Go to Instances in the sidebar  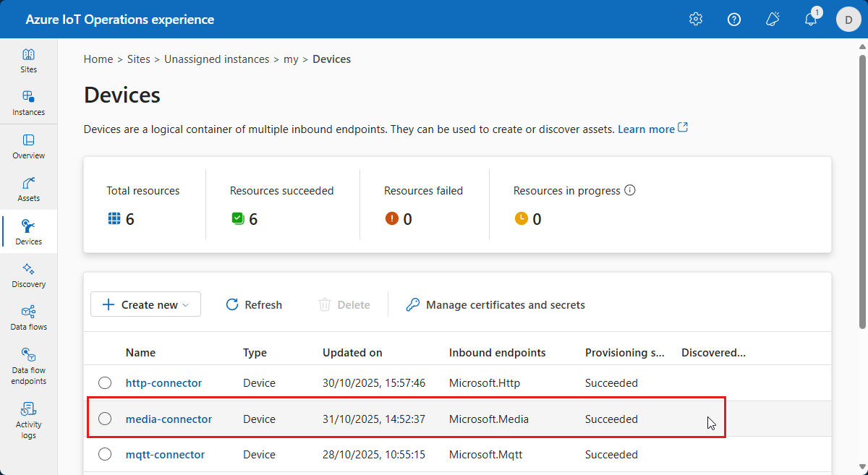[28, 103]
